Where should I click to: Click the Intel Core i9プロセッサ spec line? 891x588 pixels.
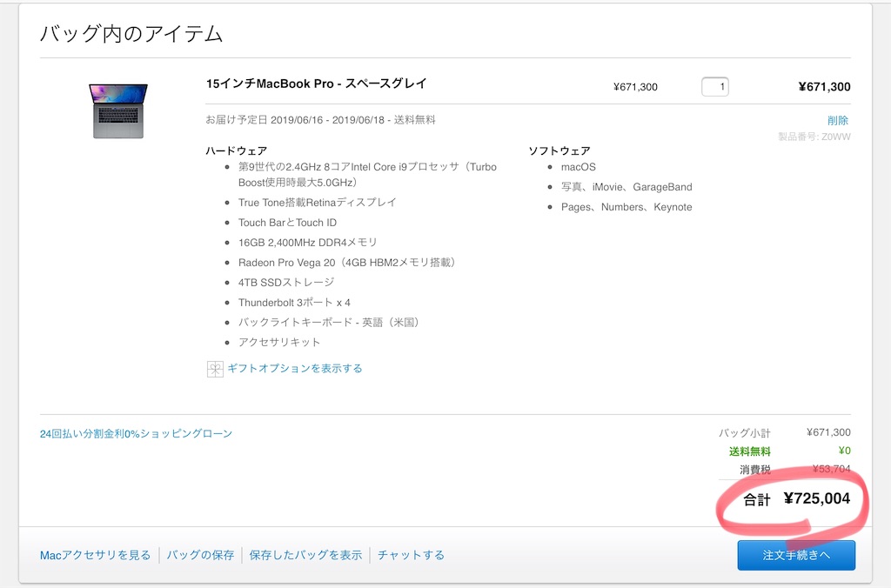pyautogui.click(x=367, y=175)
